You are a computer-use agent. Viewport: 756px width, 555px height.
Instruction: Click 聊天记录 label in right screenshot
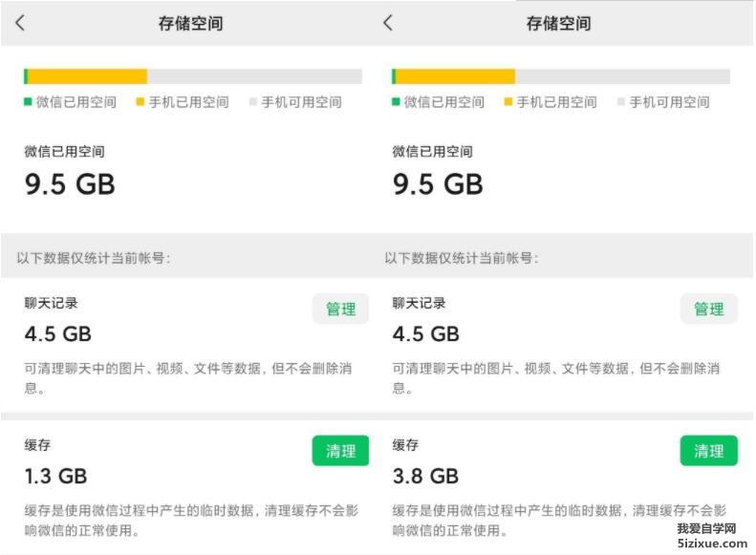[x=419, y=303]
